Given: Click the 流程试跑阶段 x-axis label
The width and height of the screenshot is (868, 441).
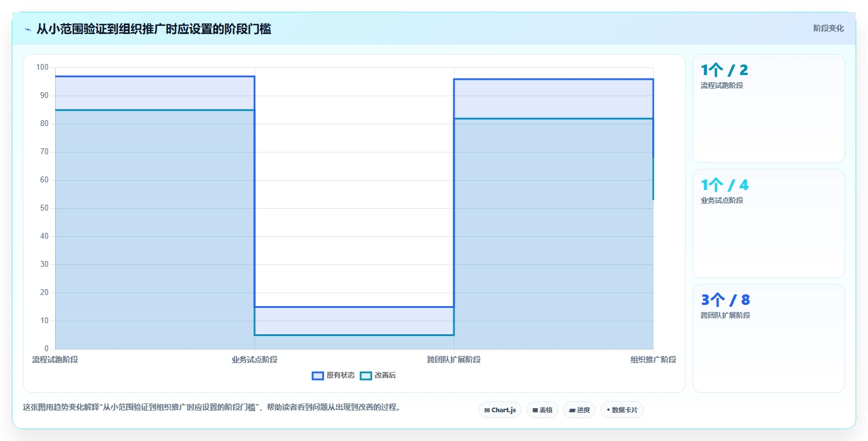Looking at the screenshot, I should tap(55, 359).
